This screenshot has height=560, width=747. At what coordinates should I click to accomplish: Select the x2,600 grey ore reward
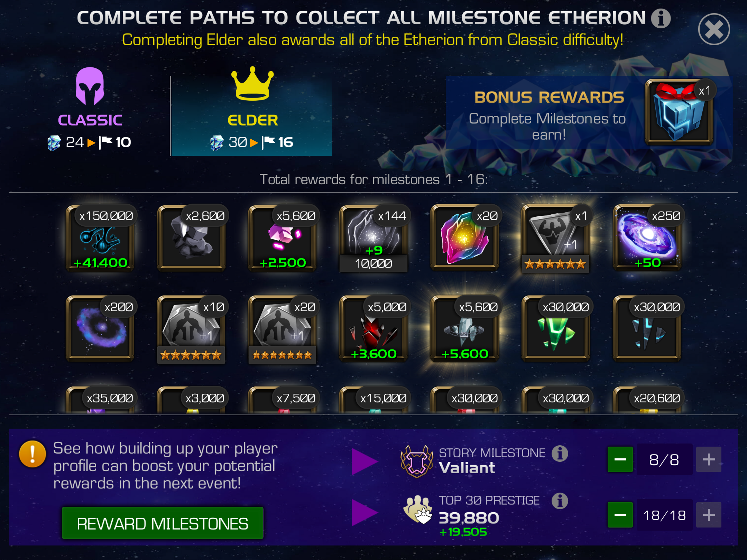tap(191, 239)
